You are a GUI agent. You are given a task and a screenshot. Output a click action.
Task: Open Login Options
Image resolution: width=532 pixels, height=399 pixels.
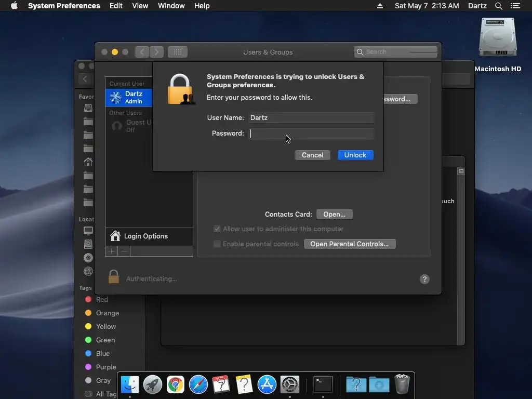[x=149, y=236]
